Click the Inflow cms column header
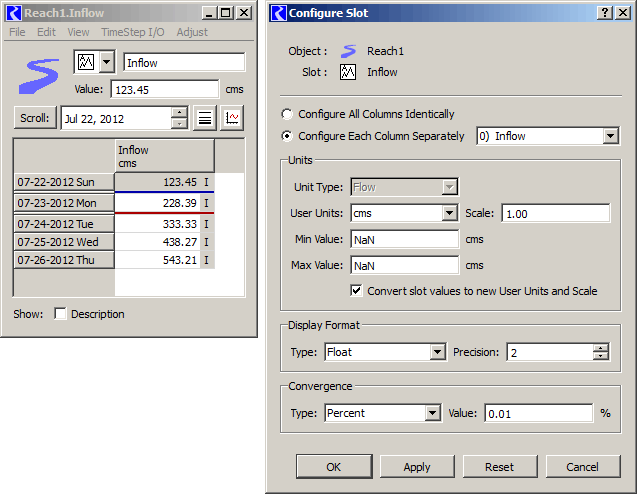The image size is (637, 494). 165,156
